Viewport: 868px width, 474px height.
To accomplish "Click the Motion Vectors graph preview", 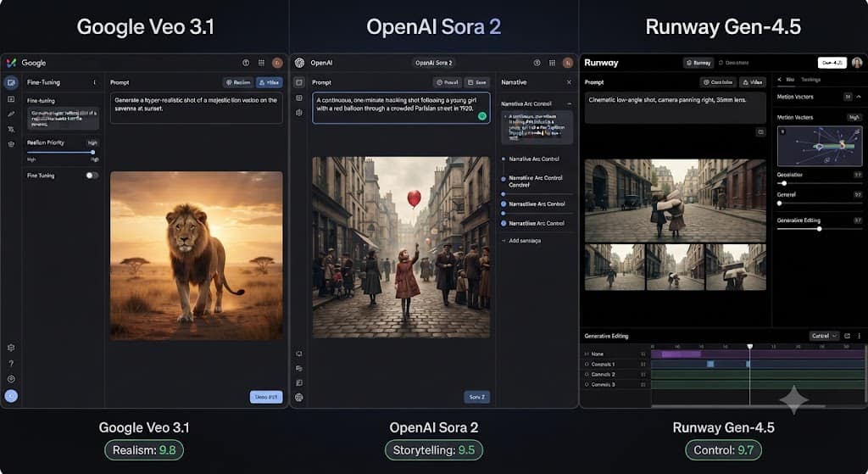I will pyautogui.click(x=820, y=146).
